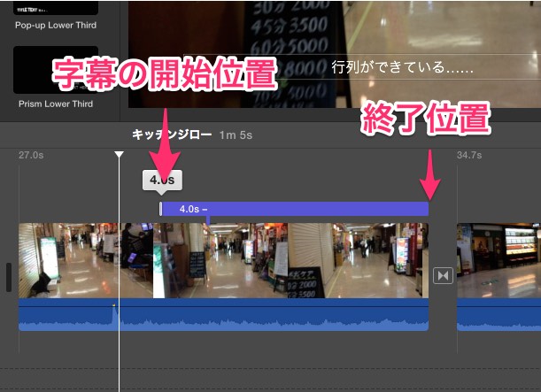Screen dimensions: 541x392
Task: Select the purple 4.0s title clip
Action: pyautogui.click(x=294, y=209)
